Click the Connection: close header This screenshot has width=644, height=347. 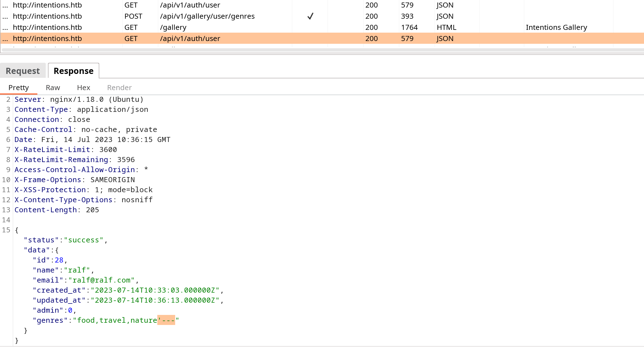coord(52,120)
